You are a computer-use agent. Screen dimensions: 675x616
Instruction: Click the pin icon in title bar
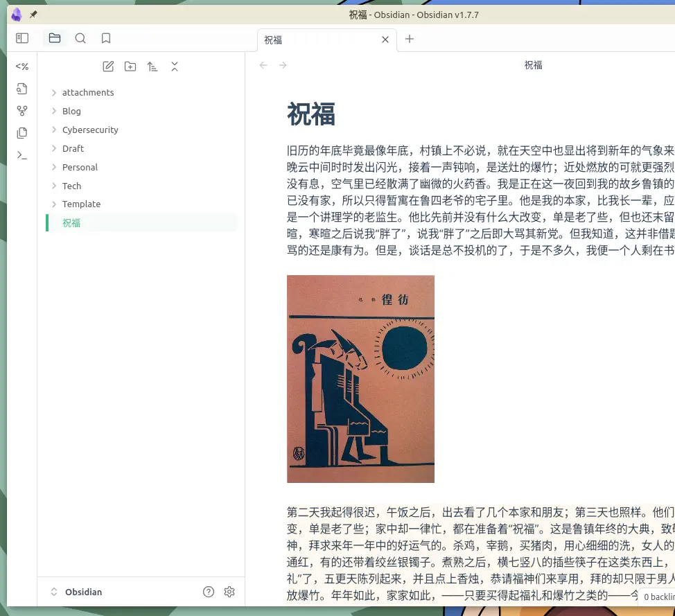33,15
